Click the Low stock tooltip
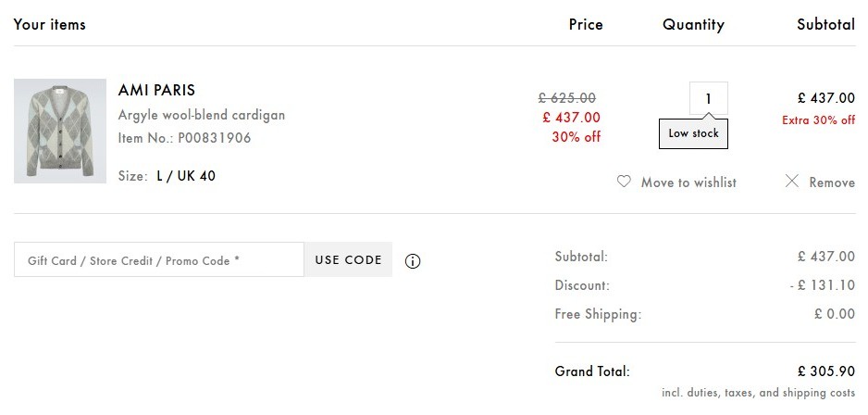 [x=693, y=133]
